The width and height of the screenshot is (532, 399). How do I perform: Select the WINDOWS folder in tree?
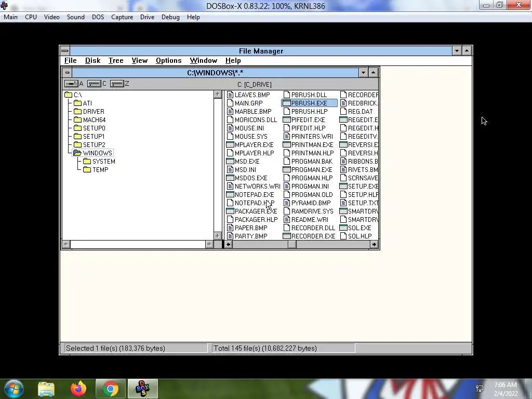[92, 153]
